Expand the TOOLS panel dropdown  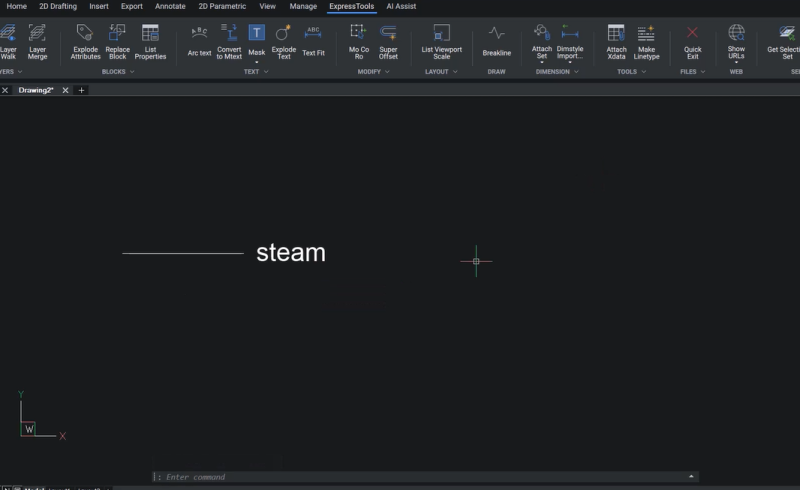pos(644,72)
